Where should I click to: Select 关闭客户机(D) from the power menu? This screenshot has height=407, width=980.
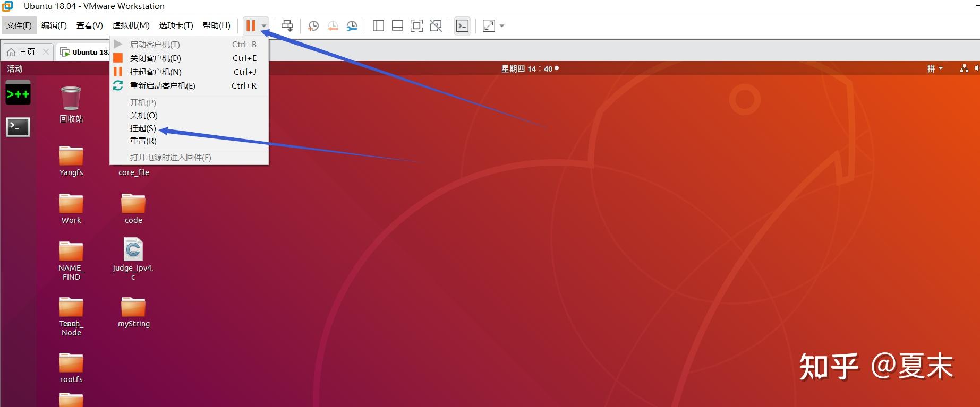pos(189,58)
